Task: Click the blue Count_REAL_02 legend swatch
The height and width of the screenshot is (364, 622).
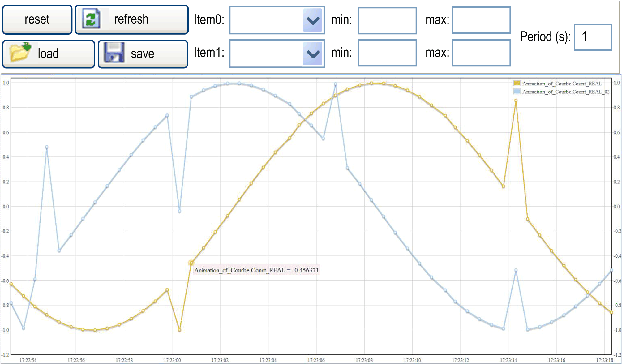Action: (517, 92)
